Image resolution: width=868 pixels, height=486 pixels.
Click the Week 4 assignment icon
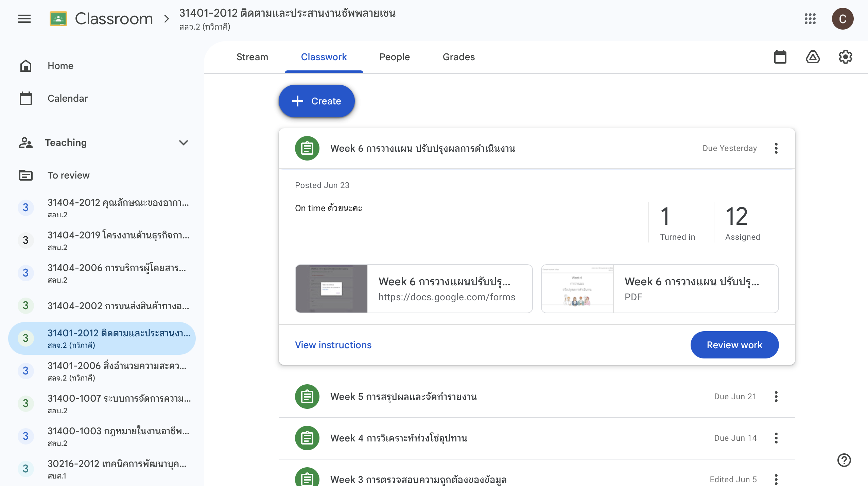pyautogui.click(x=307, y=438)
